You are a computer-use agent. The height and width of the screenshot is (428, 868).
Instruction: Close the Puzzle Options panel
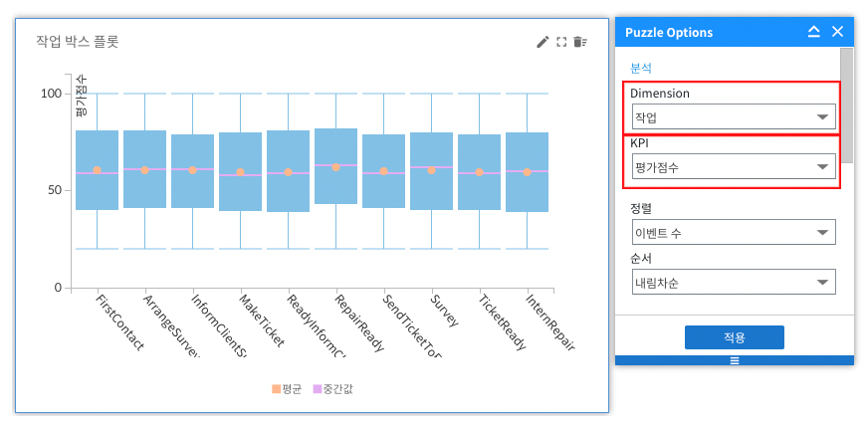[x=837, y=32]
